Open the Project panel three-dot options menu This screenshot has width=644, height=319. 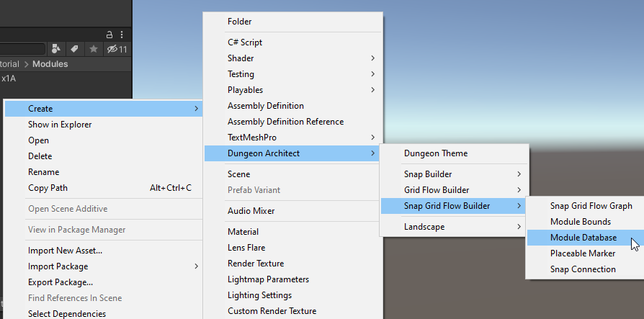tap(122, 35)
